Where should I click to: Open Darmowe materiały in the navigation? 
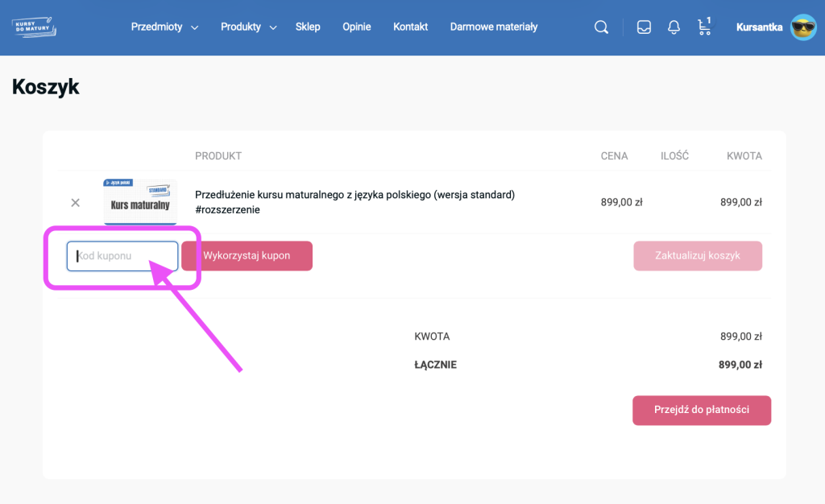(x=493, y=27)
